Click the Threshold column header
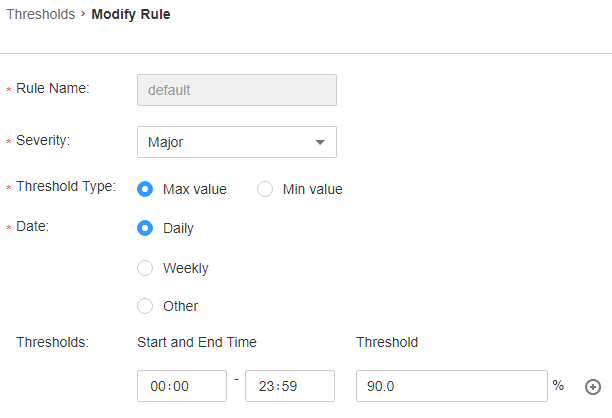 (387, 342)
